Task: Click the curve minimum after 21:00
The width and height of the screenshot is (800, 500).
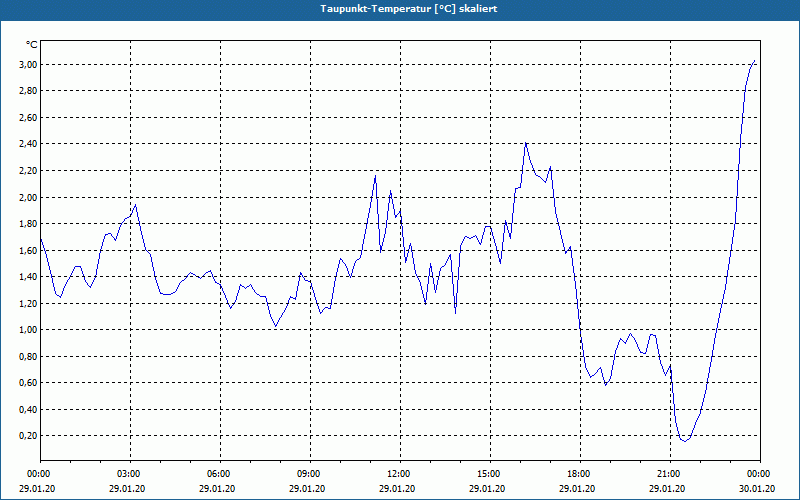Action: 685,441
